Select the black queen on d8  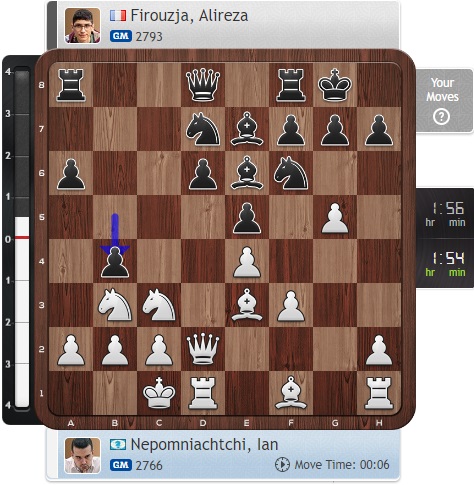(203, 85)
